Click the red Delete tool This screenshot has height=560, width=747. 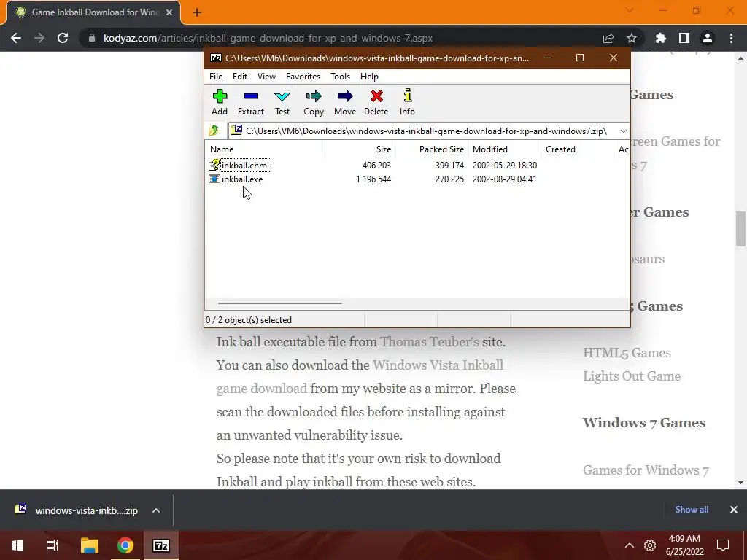pos(376,102)
